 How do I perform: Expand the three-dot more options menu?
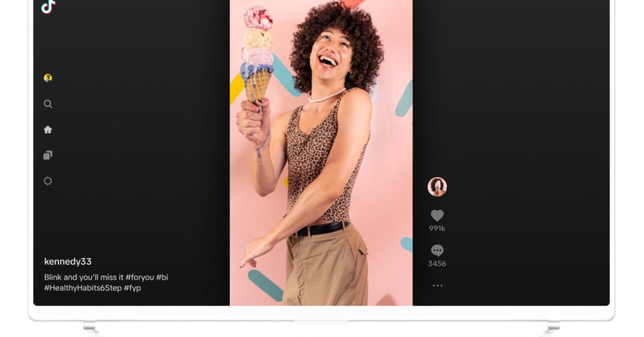[437, 285]
